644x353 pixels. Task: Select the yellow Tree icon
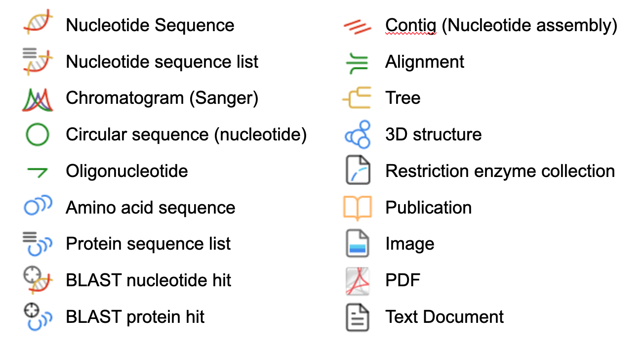pyautogui.click(x=357, y=98)
